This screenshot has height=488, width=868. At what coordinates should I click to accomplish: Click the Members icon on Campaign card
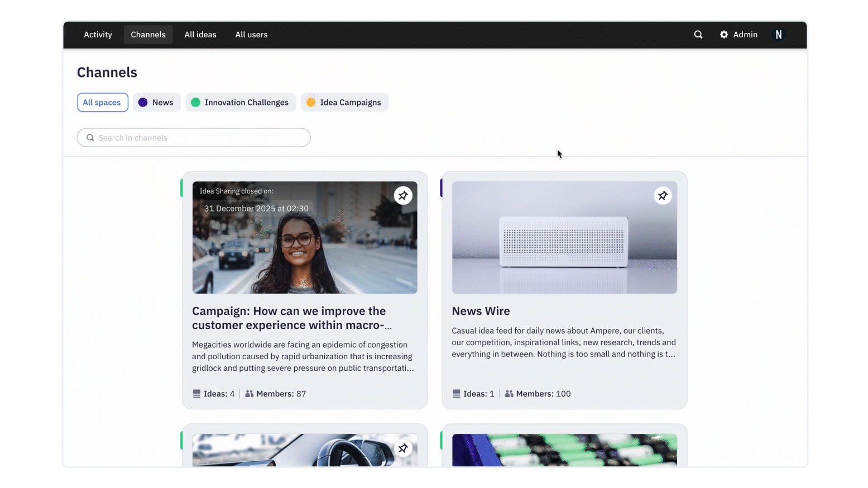coord(250,394)
